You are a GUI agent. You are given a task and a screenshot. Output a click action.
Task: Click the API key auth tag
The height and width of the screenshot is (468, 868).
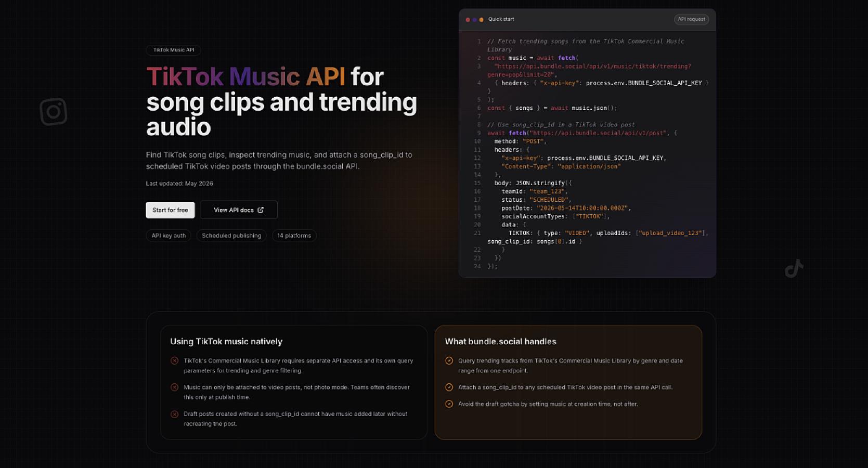click(169, 236)
